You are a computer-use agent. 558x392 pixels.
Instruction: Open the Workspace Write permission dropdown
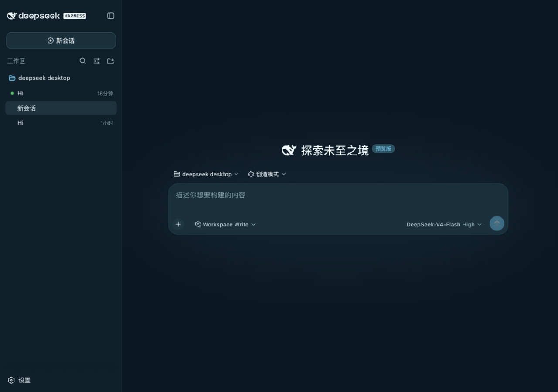click(x=225, y=224)
